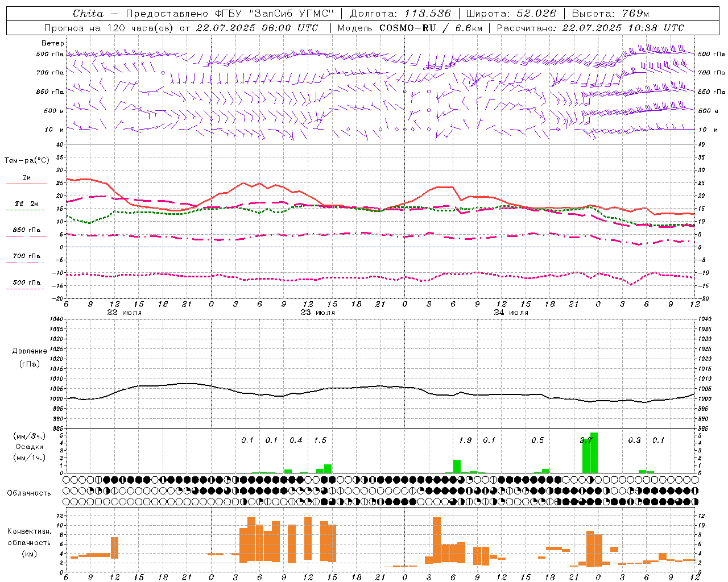Select the '1.5' precipitation total value
This screenshot has height=582, width=728.
coord(320,440)
